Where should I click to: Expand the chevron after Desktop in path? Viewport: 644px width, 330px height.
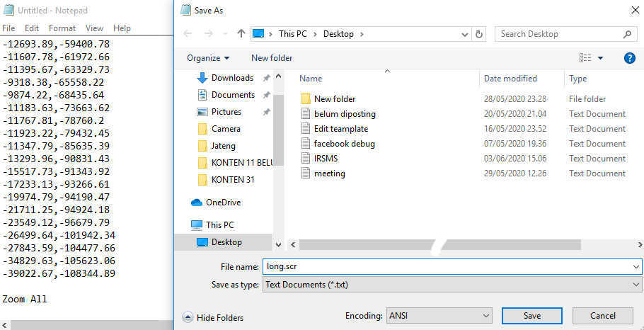click(362, 34)
